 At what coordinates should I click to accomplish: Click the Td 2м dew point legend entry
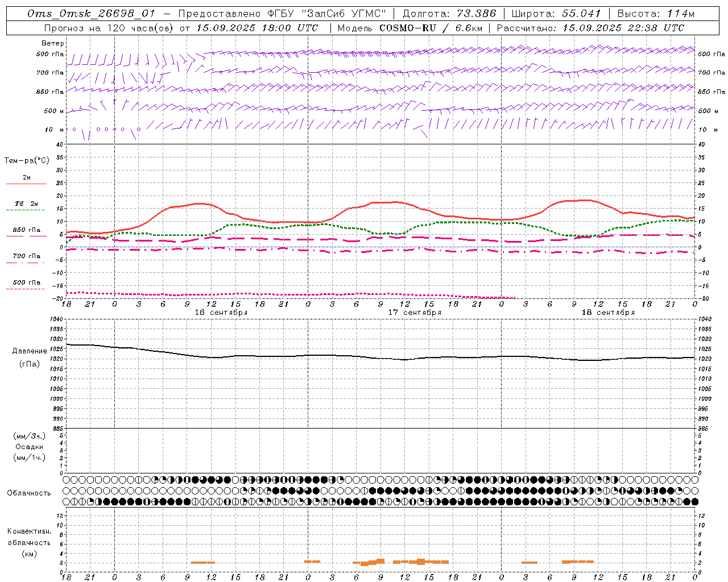[26, 203]
